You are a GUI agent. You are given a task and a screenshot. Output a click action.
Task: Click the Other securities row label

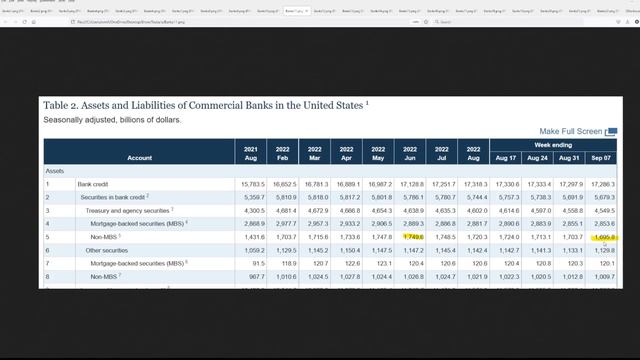coord(107,250)
